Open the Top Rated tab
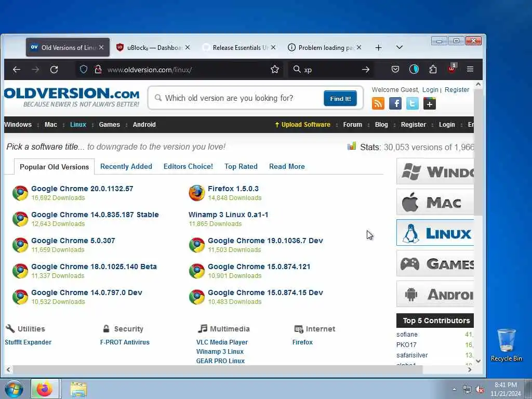 click(241, 167)
